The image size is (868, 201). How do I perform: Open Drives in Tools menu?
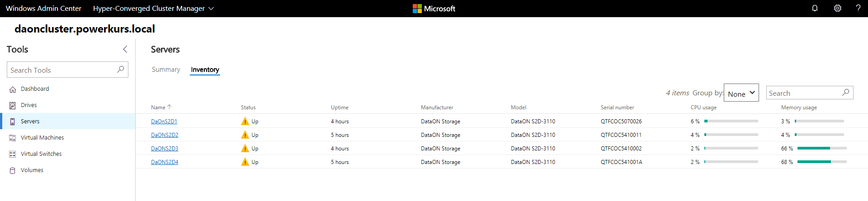29,105
